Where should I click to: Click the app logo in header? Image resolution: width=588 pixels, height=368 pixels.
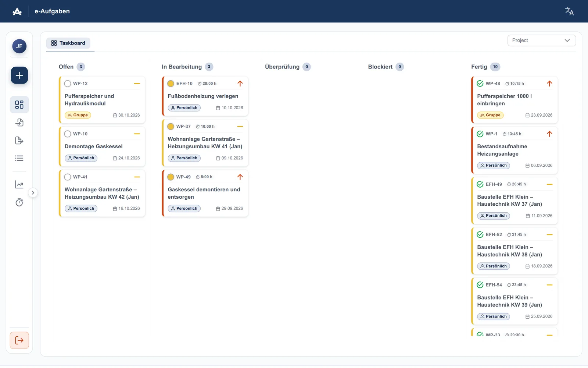(17, 11)
